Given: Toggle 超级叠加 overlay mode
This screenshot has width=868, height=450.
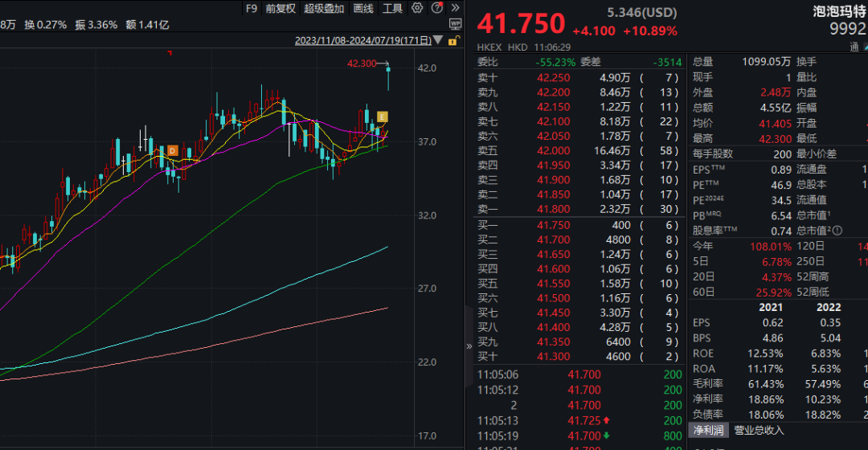Looking at the screenshot, I should point(324,9).
